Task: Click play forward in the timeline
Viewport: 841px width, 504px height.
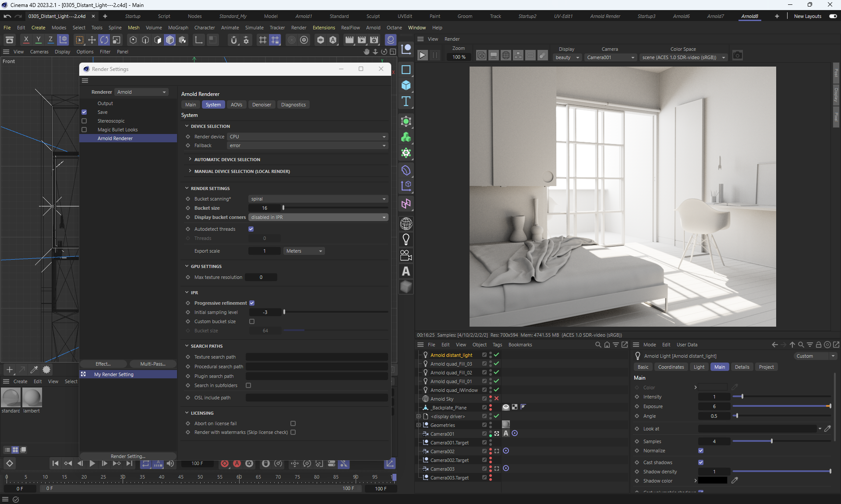Action: coord(92,463)
